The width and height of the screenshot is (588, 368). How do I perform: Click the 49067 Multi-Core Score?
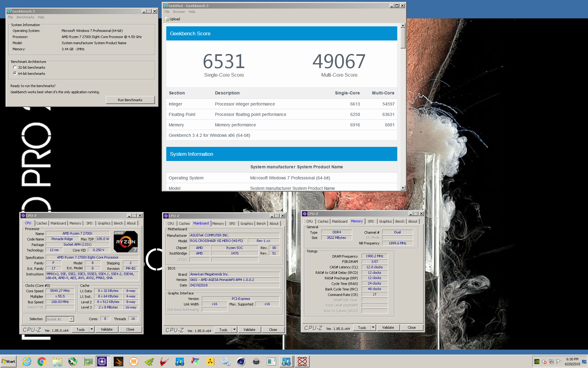339,61
